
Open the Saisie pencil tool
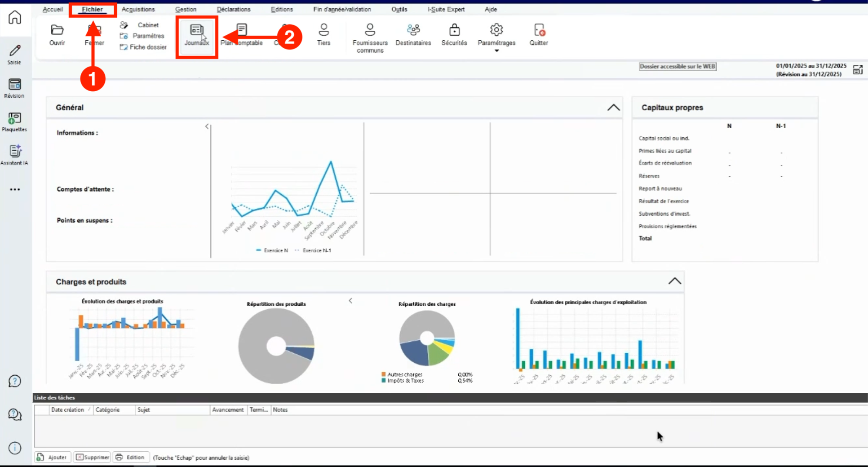[14, 54]
